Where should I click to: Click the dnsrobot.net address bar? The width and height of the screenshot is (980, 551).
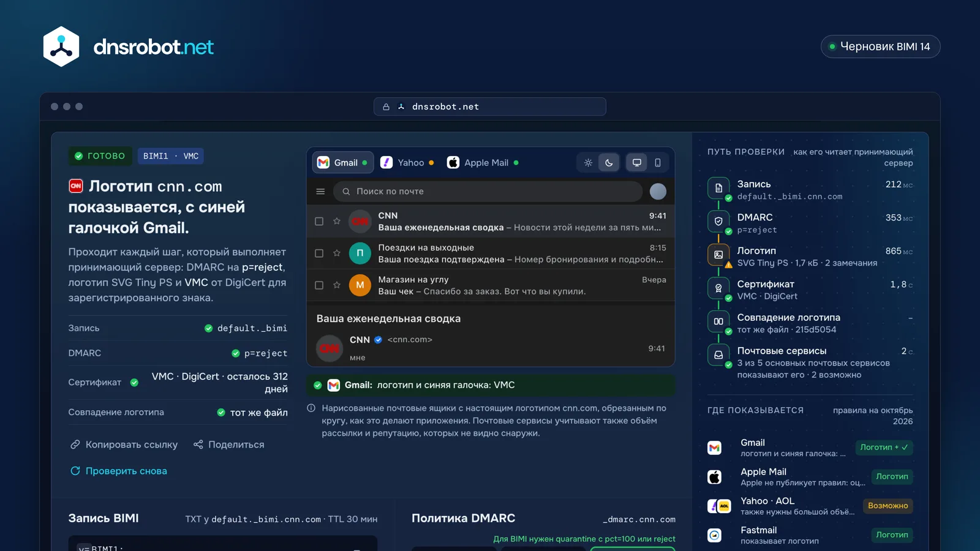pyautogui.click(x=490, y=107)
